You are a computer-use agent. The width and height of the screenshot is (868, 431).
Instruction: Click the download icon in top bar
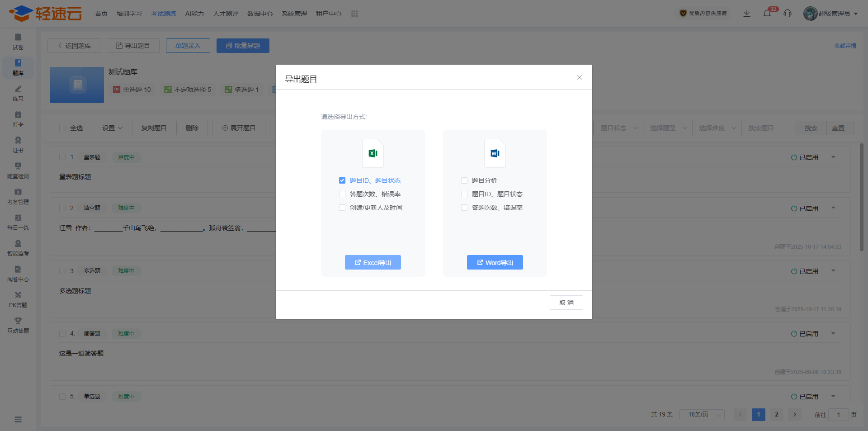(747, 14)
